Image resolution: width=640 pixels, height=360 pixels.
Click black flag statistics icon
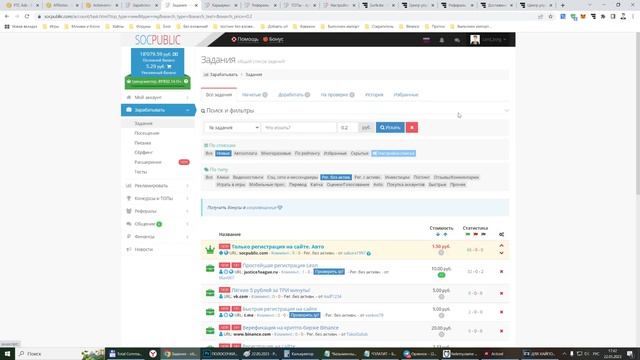[483, 234]
